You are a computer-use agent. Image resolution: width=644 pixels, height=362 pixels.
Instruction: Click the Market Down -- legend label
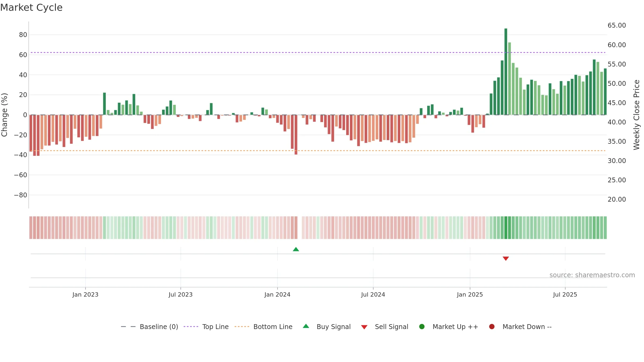527,327
